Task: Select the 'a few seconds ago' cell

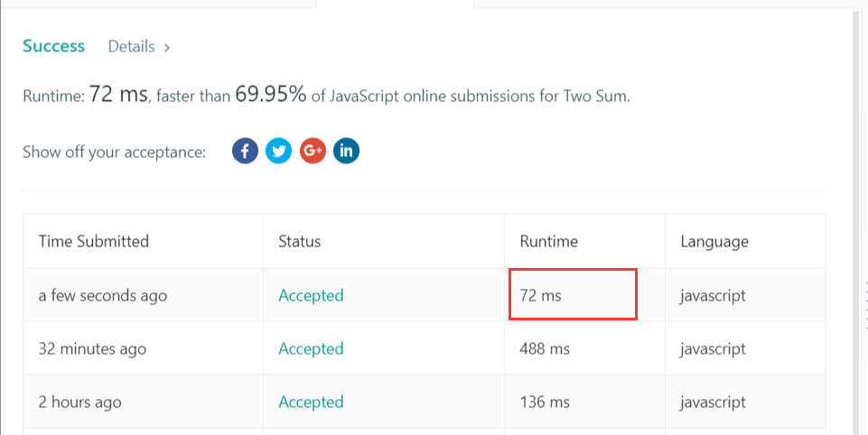Action: pos(103,295)
